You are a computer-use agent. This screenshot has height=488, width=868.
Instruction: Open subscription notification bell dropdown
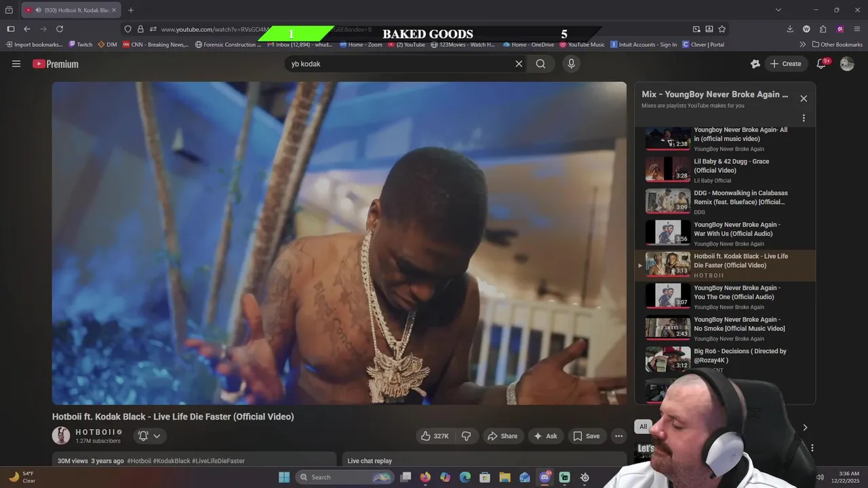[x=150, y=436]
